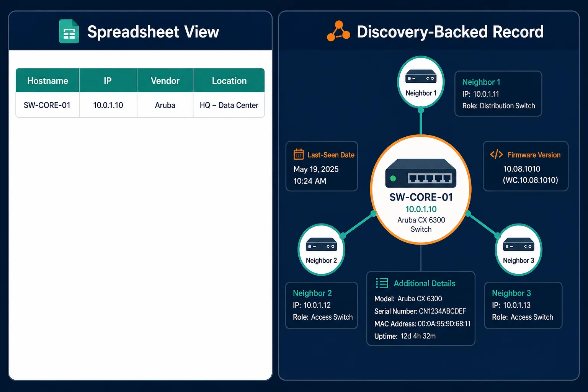Click the green 10.0.1.10 address in the central node
Viewport: 588px width, 392px height.
[421, 209]
